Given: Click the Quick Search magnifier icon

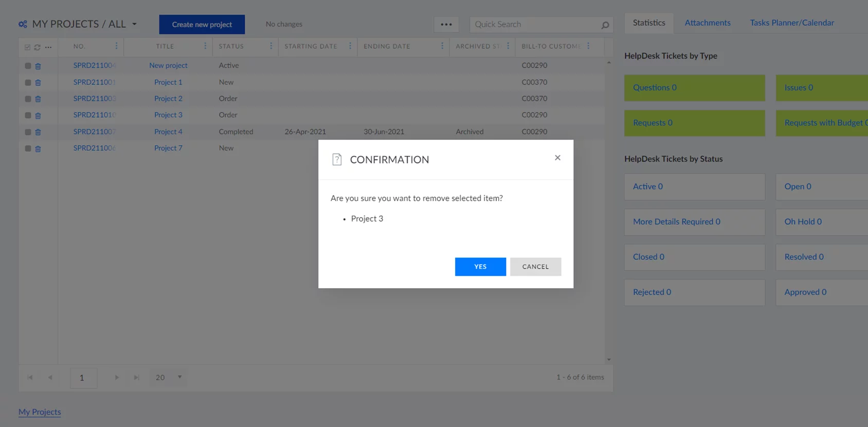Looking at the screenshot, I should 605,25.
